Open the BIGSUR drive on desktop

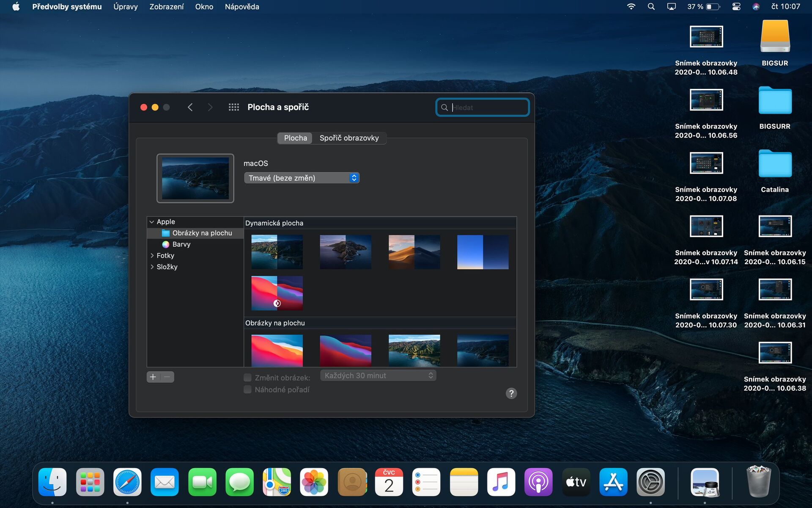point(775,37)
